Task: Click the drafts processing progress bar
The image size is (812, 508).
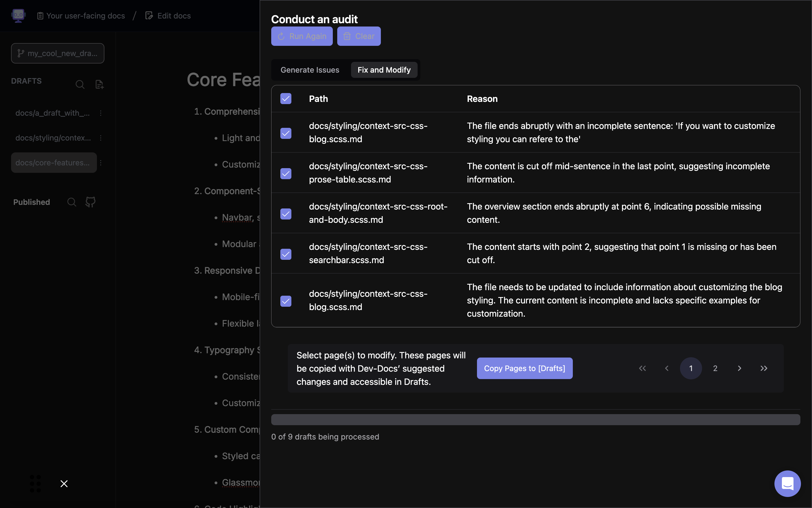Action: pyautogui.click(x=536, y=419)
